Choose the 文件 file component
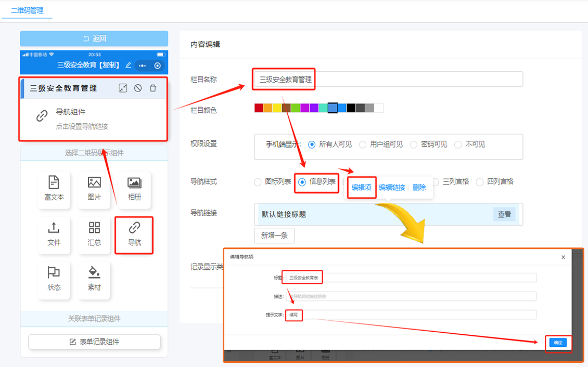 [54, 234]
